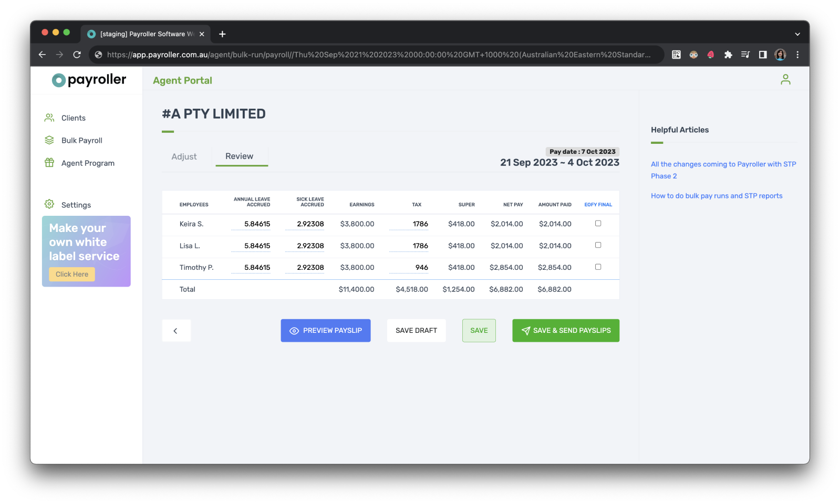Open article on STP Phase 2 changes
This screenshot has height=504, width=840.
(x=723, y=170)
